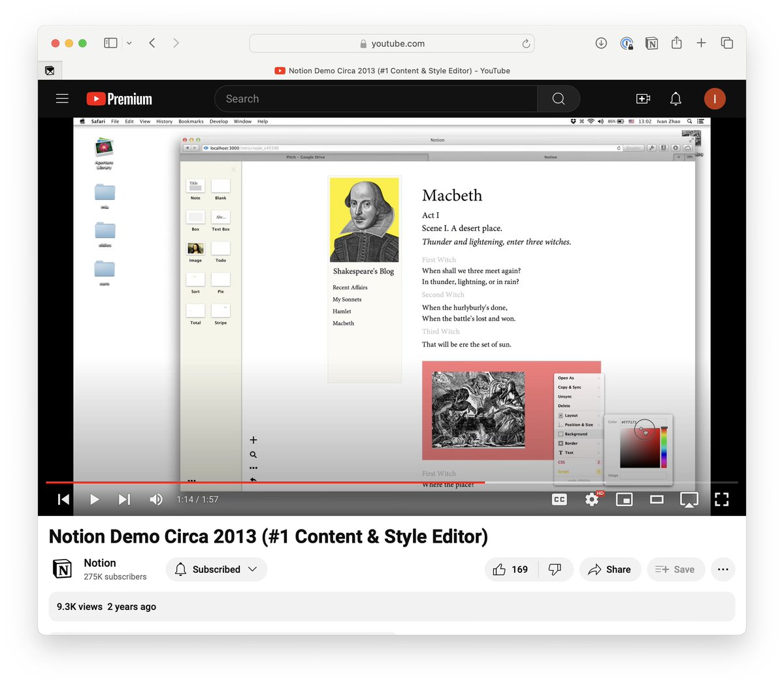This screenshot has height=685, width=784.
Task: Open the magnifier zoom tool in Notion's toolbar
Action: pos(253,454)
